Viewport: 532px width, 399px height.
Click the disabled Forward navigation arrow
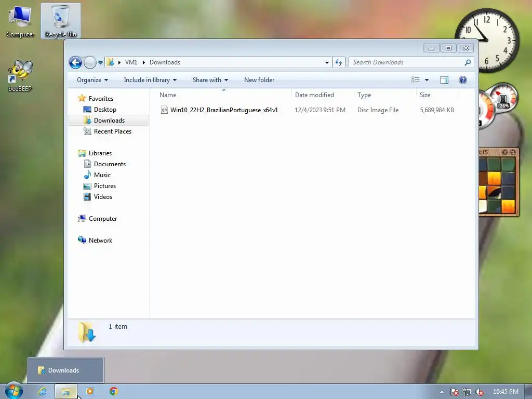[x=90, y=62]
